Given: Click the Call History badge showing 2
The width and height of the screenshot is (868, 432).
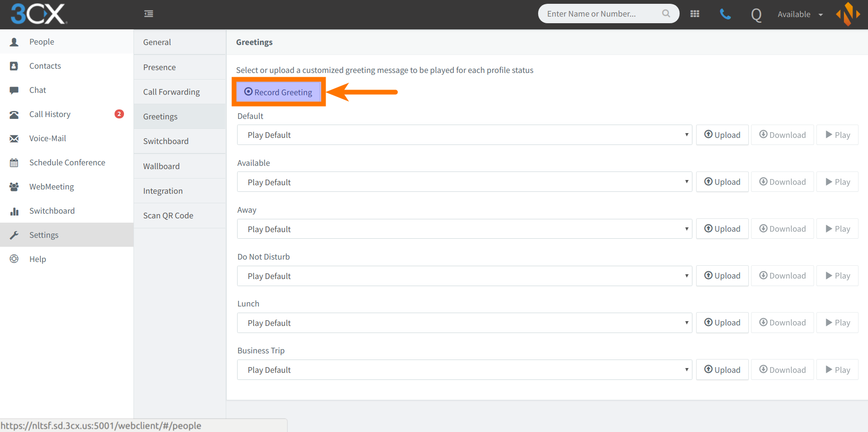Looking at the screenshot, I should 119,114.
